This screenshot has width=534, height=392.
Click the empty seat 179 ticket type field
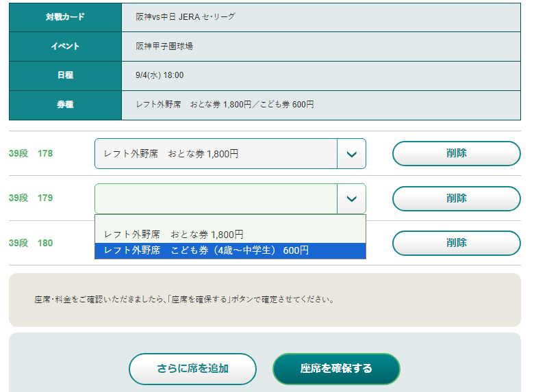(x=216, y=198)
